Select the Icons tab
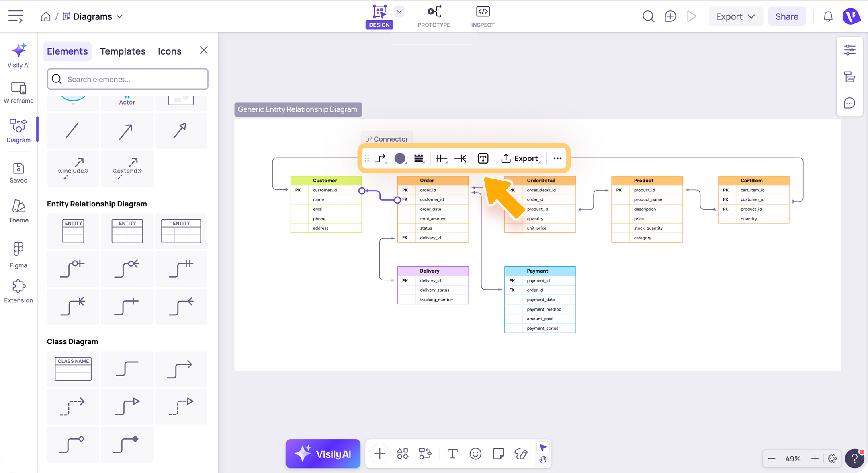 coord(170,51)
